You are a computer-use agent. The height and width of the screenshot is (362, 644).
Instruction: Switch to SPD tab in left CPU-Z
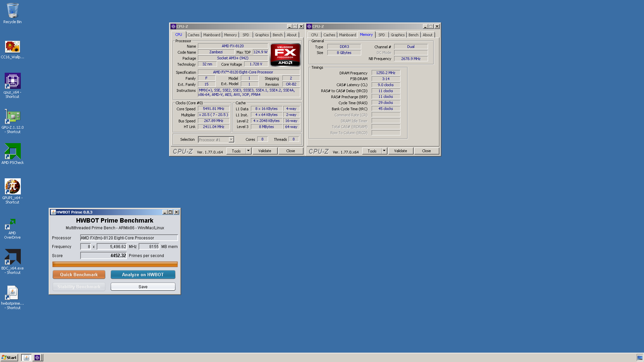coord(246,35)
